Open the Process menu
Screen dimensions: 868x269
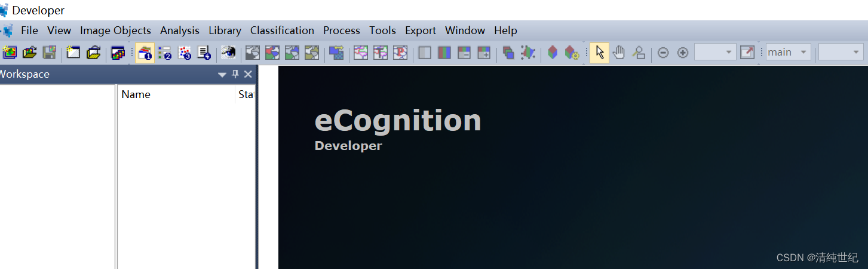pos(342,30)
